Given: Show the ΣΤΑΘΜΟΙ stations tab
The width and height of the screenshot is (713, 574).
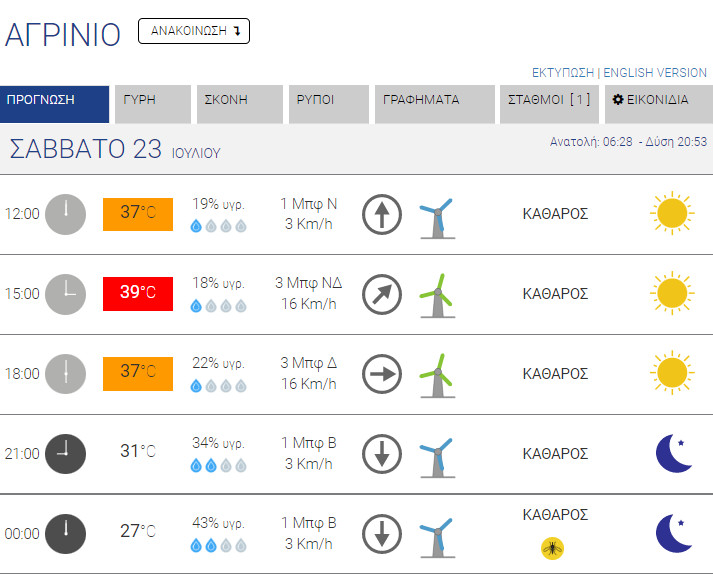Looking at the screenshot, I should coord(549,100).
